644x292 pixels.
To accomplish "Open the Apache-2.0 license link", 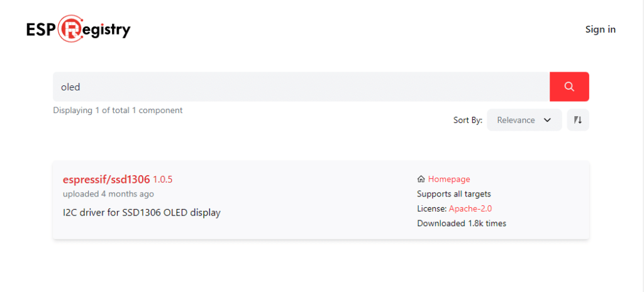I will pyautogui.click(x=470, y=208).
